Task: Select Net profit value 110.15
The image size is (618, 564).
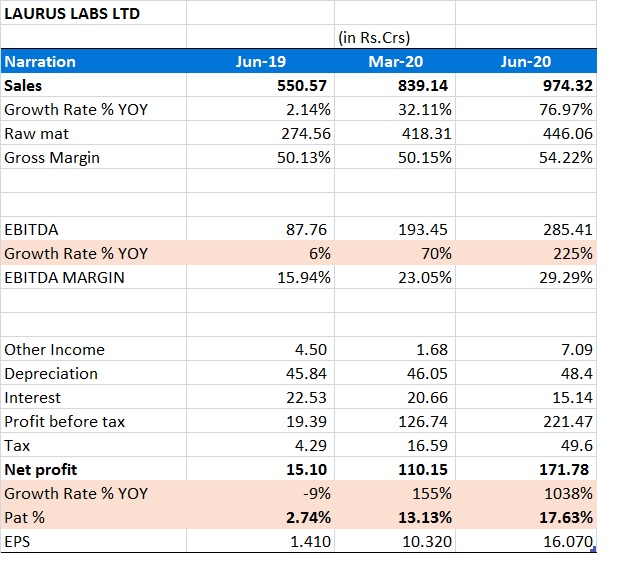Action: coord(395,470)
